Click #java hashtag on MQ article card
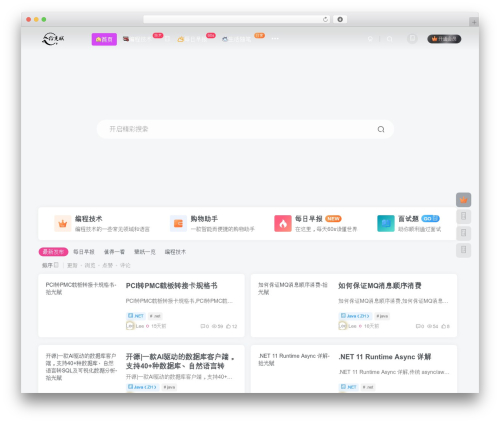 [382, 316]
